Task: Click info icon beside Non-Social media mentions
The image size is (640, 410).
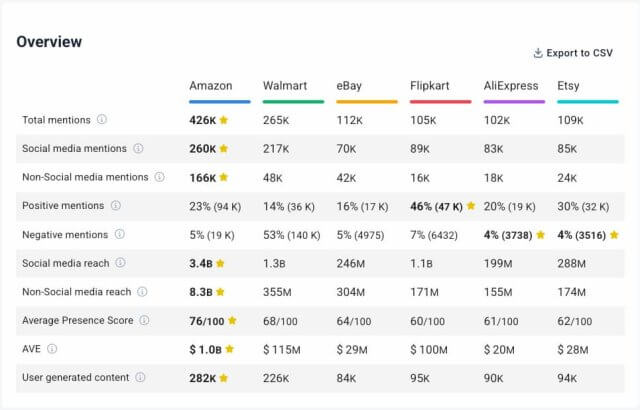Action: (x=159, y=177)
